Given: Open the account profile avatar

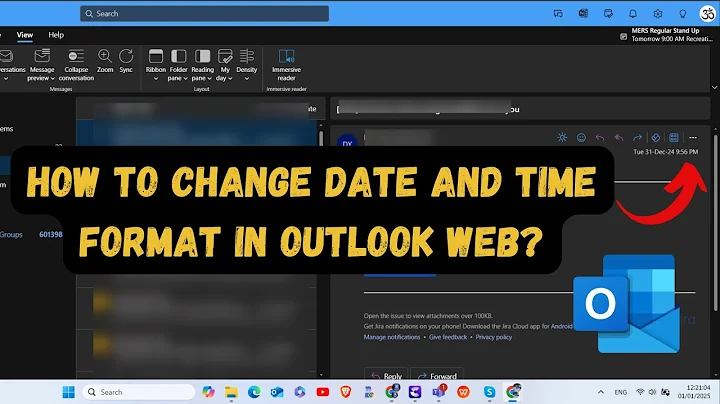Looking at the screenshot, I should [708, 14].
